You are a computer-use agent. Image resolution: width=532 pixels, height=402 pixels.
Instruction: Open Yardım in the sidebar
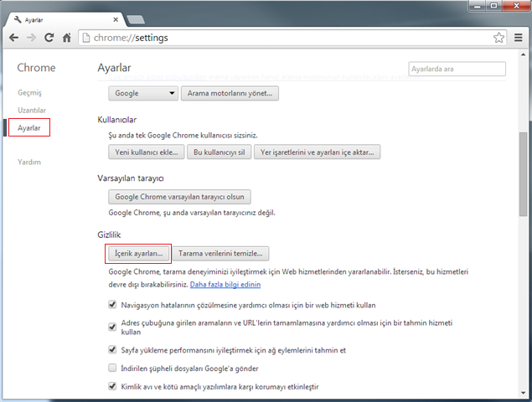click(x=29, y=162)
